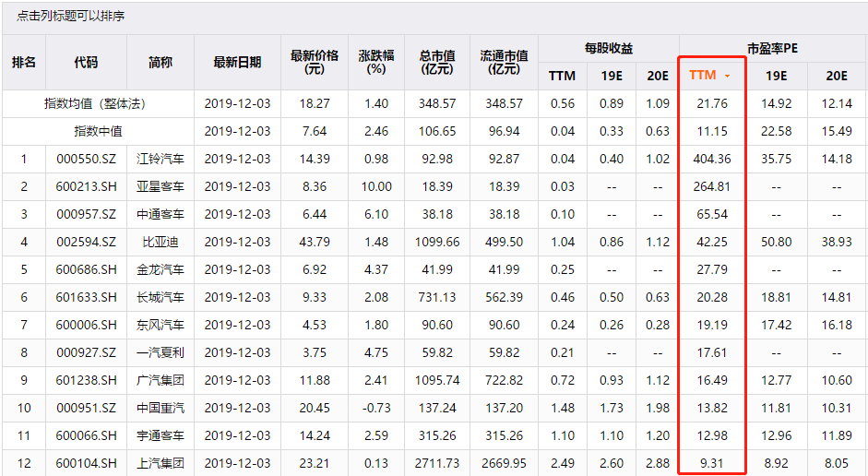Open stock code 000927.SZ
This screenshot has width=868, height=476.
coord(86,352)
